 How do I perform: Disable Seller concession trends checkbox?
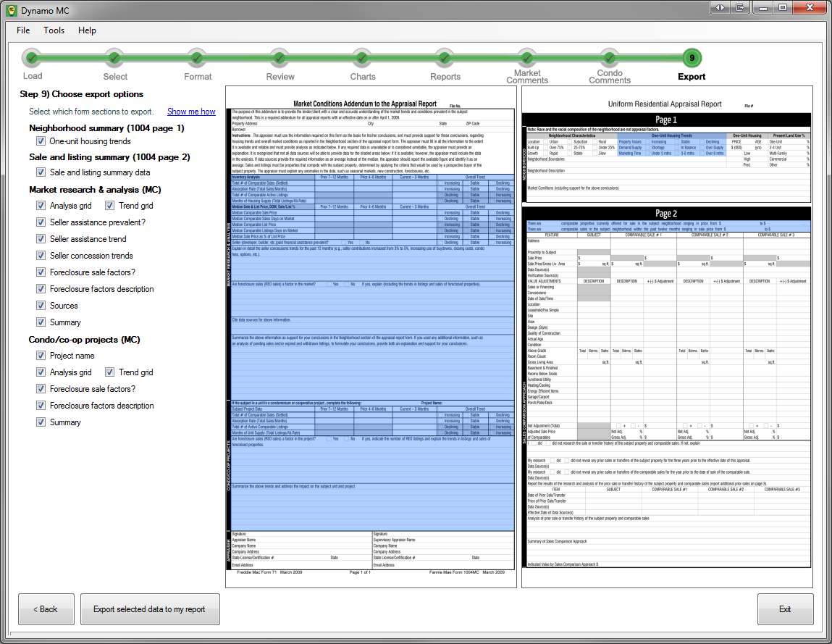(41, 256)
